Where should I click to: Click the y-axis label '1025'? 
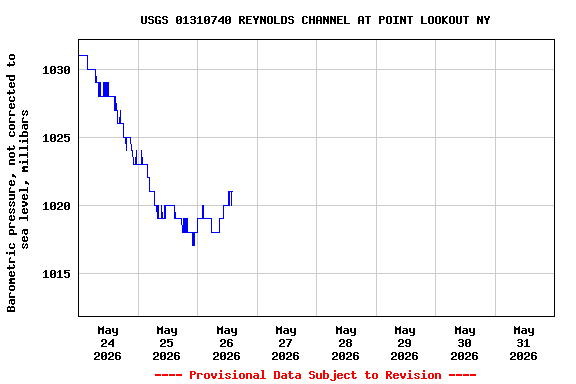pos(56,138)
